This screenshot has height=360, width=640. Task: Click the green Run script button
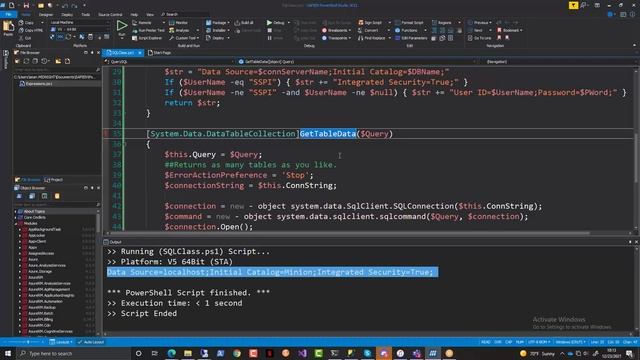click(122, 26)
